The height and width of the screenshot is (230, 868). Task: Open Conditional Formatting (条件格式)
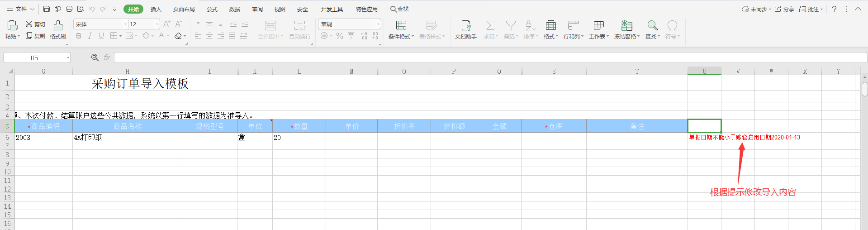pos(401,30)
